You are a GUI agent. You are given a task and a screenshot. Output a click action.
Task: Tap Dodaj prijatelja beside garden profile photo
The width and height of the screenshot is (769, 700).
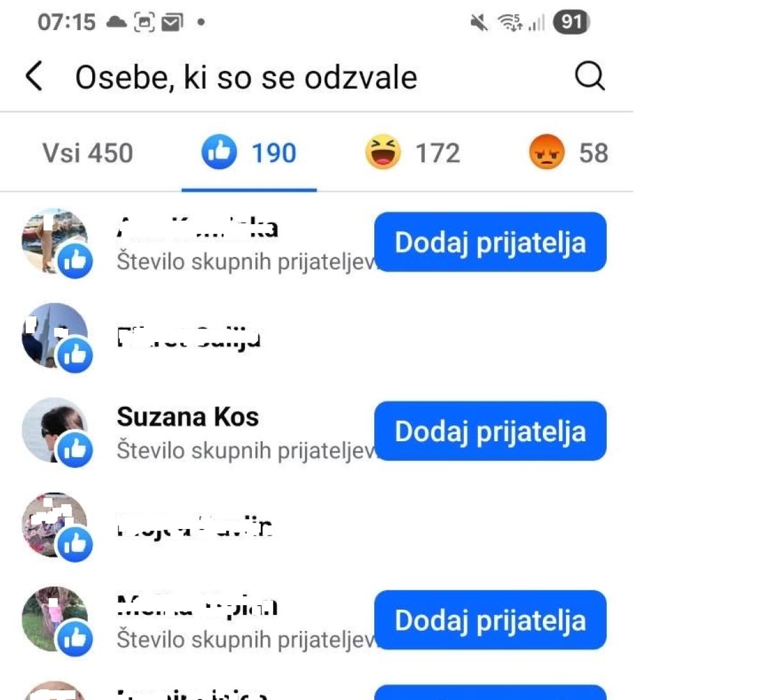(490, 620)
